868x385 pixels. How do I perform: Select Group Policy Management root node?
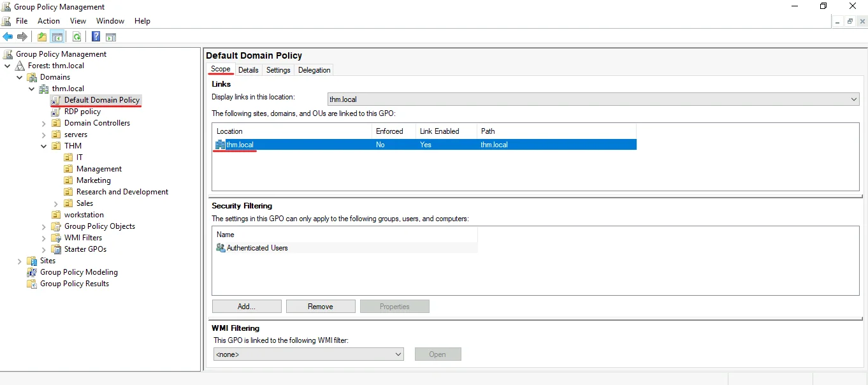pyautogui.click(x=61, y=54)
